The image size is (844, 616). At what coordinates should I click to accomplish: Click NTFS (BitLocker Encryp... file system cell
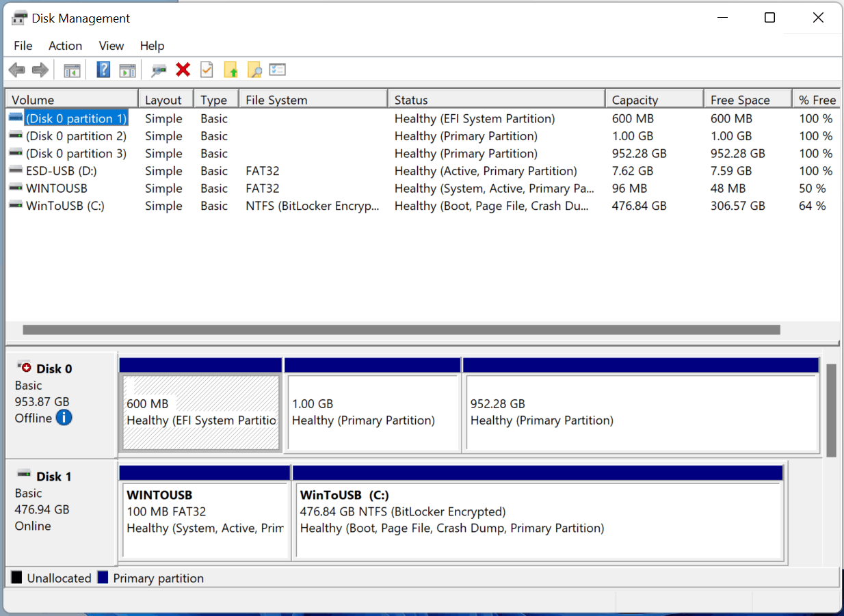tap(312, 206)
